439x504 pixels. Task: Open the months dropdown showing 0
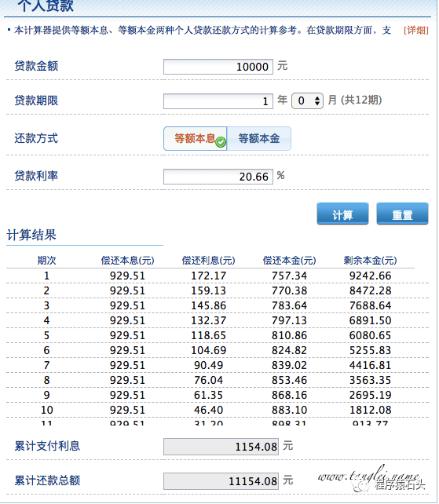coord(307,100)
